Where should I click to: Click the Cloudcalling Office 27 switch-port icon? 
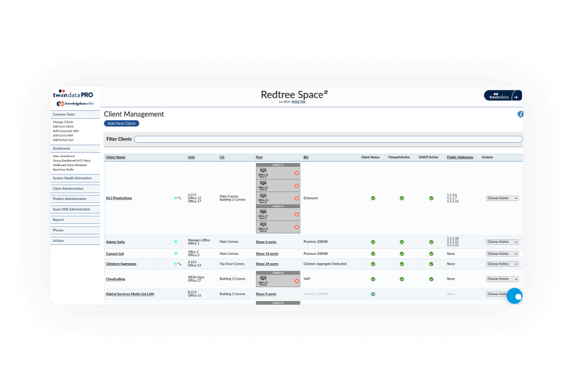point(263,278)
